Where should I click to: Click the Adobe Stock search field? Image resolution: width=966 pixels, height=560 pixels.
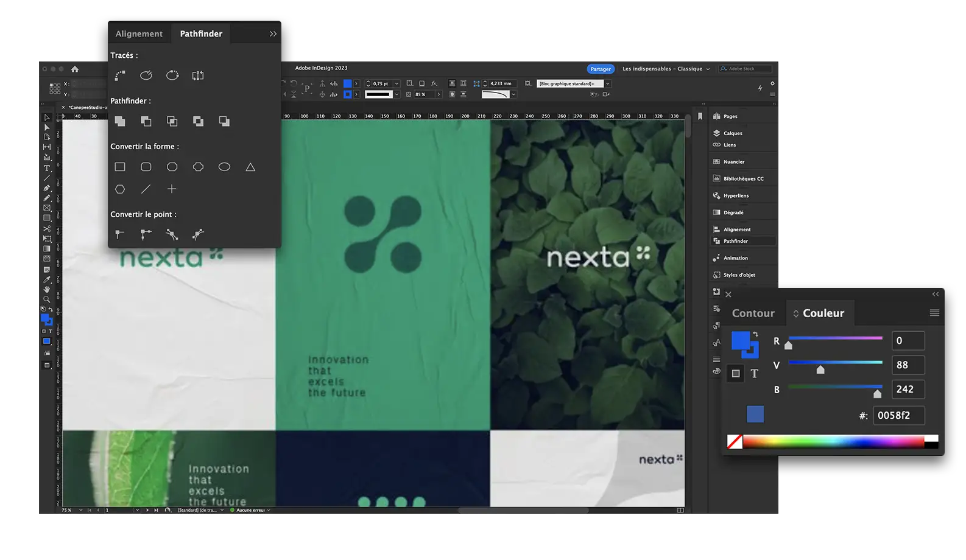coord(746,69)
